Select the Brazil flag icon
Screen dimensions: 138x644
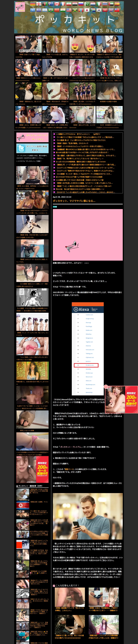point(51,10)
